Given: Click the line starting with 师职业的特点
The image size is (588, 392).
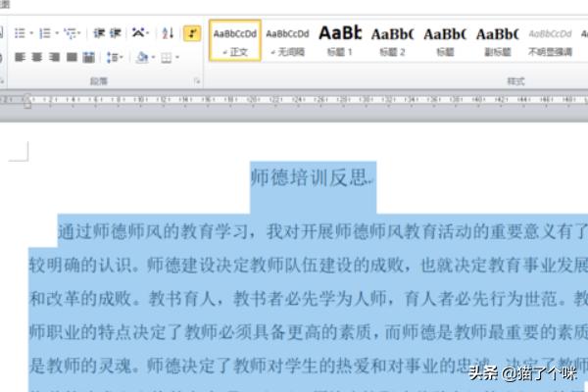Looking at the screenshot, I should click(x=309, y=331).
